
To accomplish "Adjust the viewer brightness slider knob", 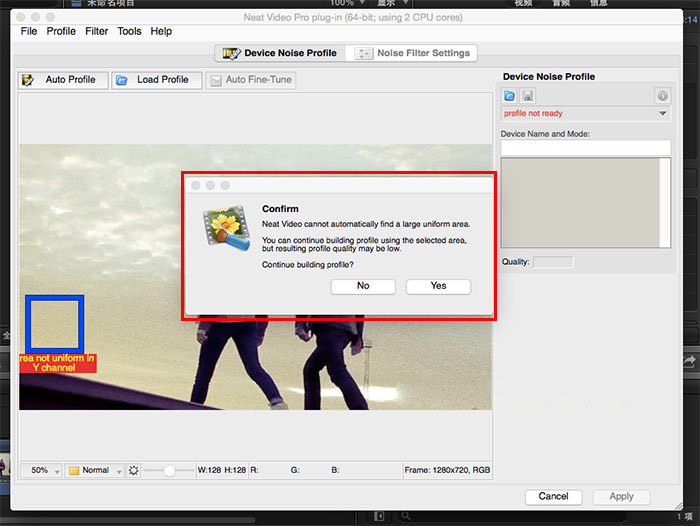I will 169,471.
